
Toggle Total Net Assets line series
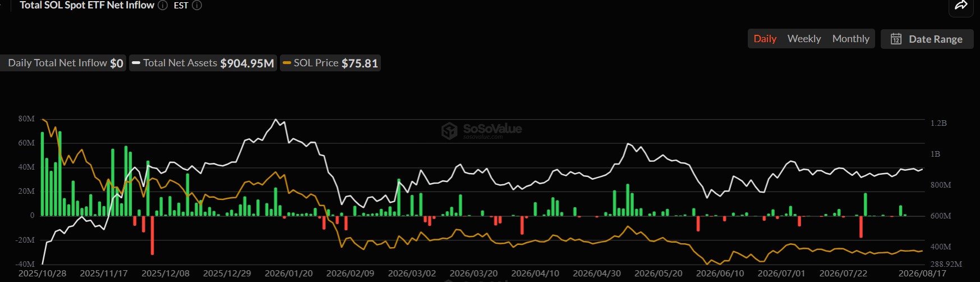[x=203, y=63]
